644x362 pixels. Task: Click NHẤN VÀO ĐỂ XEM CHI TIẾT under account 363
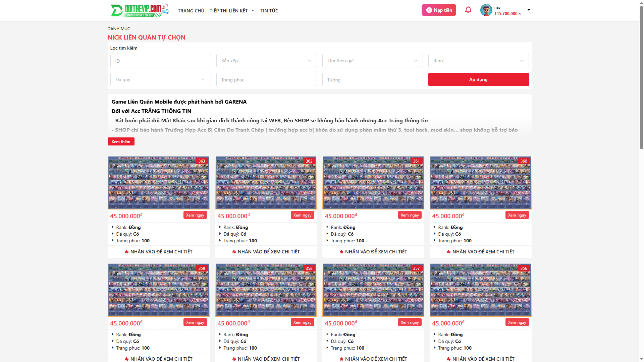coord(159,252)
